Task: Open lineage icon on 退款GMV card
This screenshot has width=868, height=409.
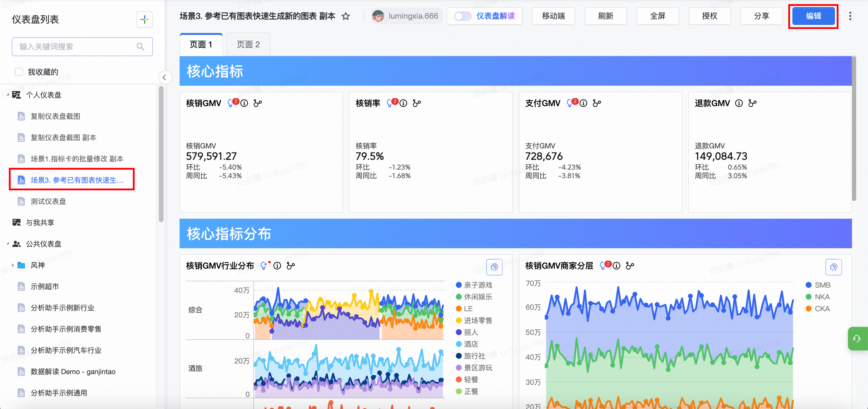Action: [x=752, y=103]
